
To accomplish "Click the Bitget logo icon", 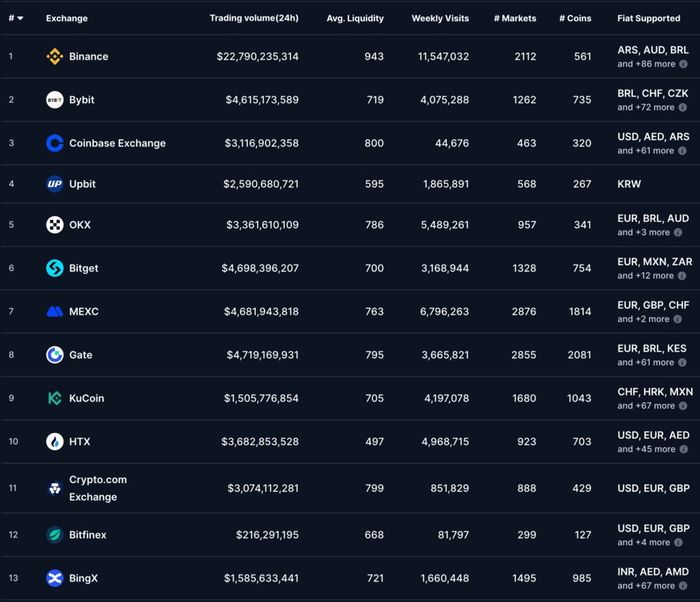I will click(x=55, y=268).
